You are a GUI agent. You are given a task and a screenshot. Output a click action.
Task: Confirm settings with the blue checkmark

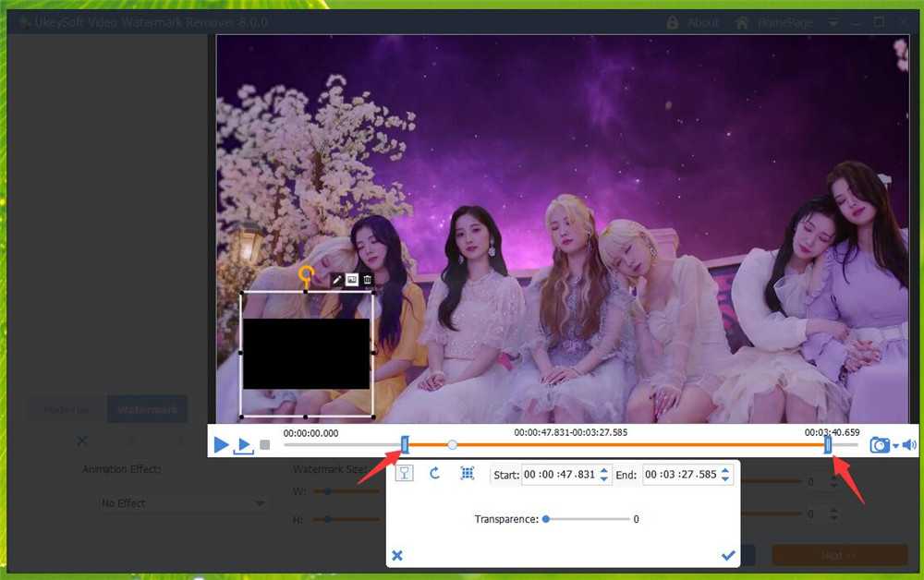[728, 555]
